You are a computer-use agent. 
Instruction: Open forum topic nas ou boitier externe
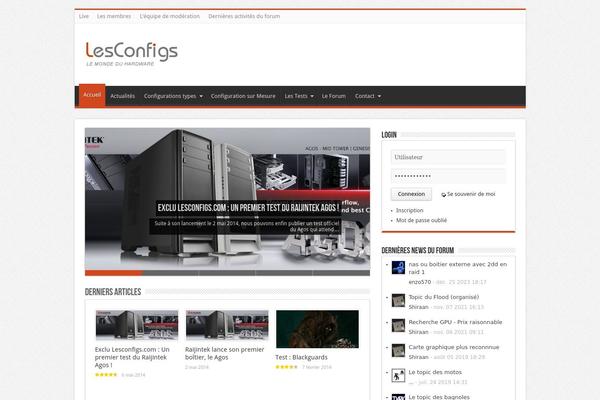(458, 268)
